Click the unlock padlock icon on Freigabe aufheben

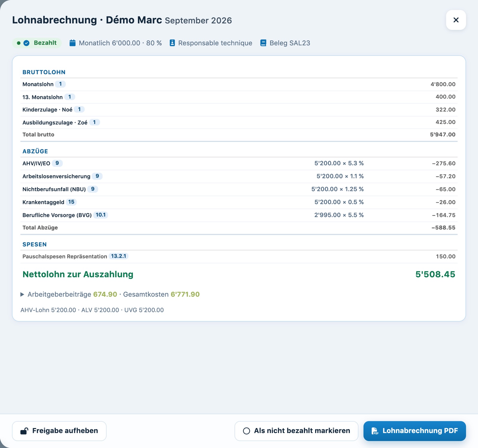click(24, 431)
